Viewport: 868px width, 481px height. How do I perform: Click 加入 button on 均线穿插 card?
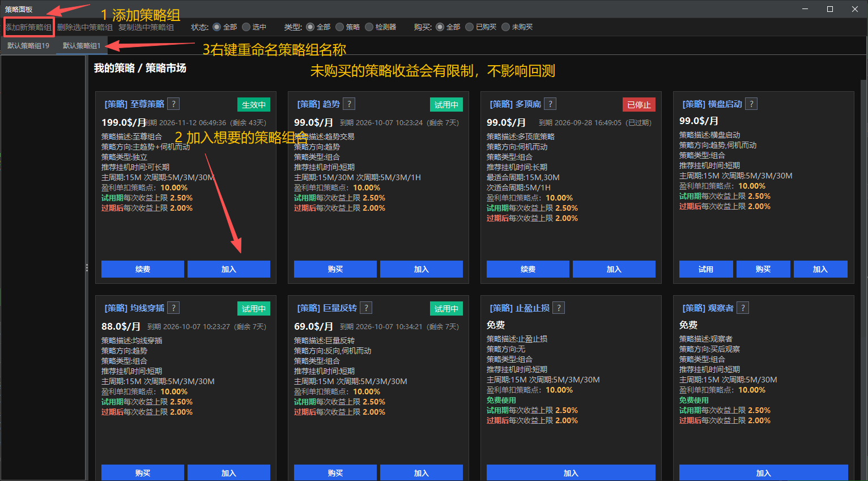pyautogui.click(x=229, y=473)
